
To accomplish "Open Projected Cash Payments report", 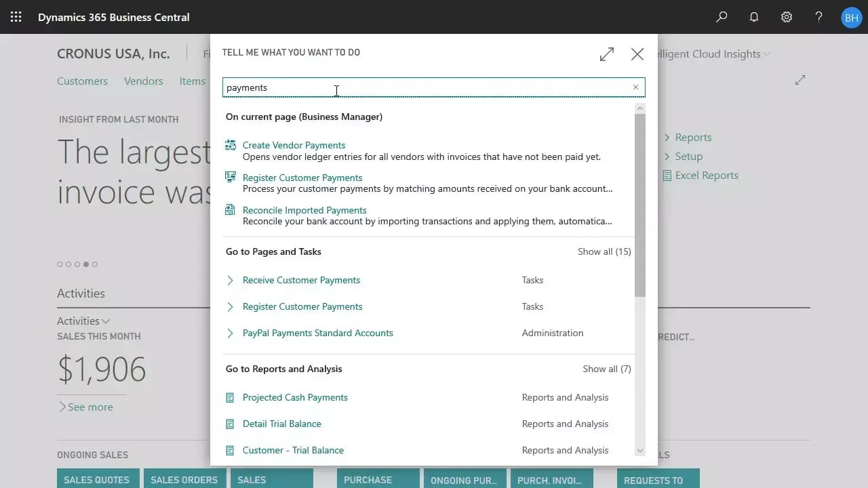I will click(x=295, y=397).
